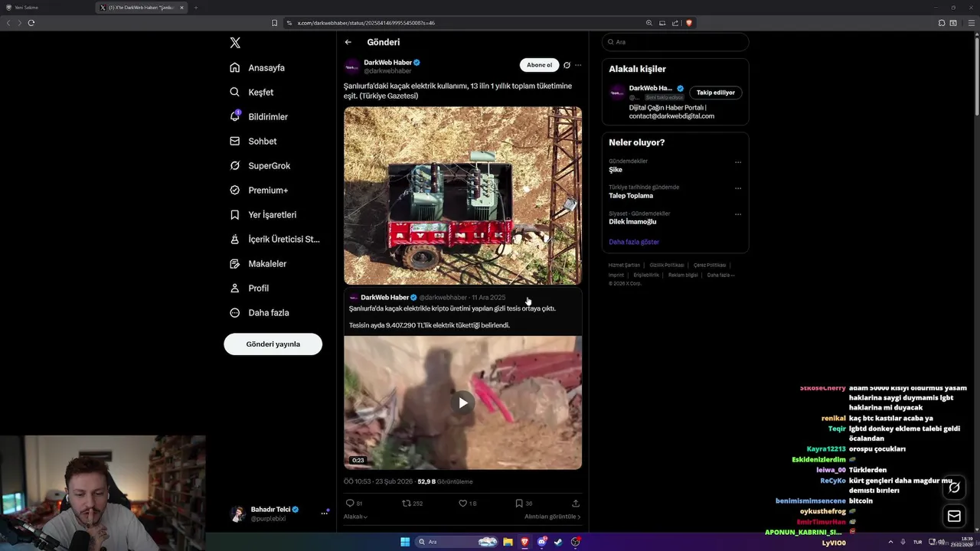The height and width of the screenshot is (551, 980).
Task: Click the floating Grok button
Action: (x=954, y=487)
